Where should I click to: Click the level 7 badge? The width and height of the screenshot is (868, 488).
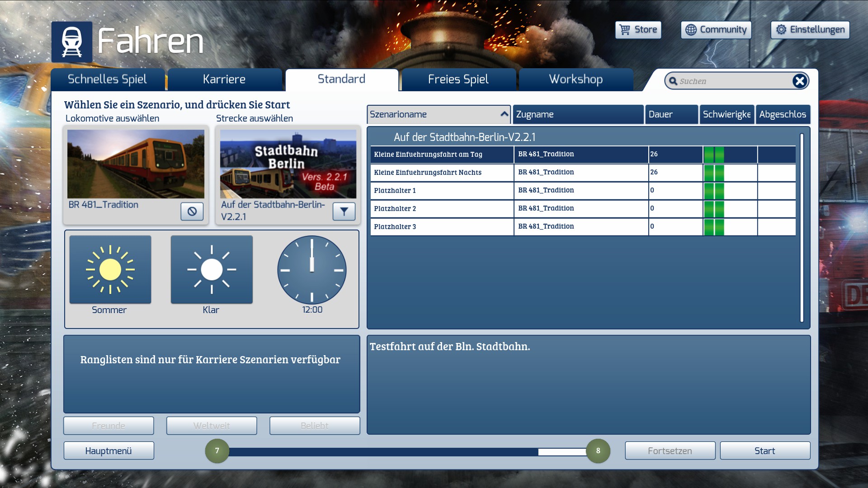point(217,450)
